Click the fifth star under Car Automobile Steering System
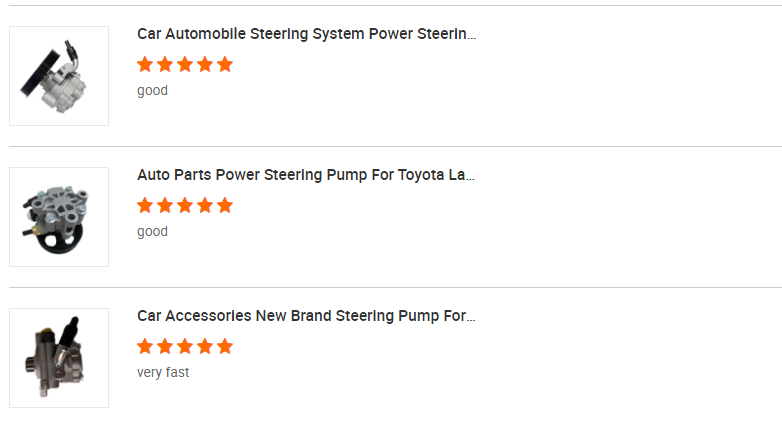Screen dimensions: 782x424 click(225, 65)
